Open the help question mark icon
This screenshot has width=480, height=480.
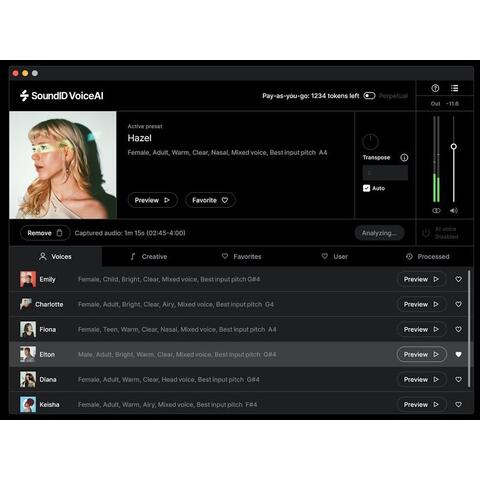[435, 88]
